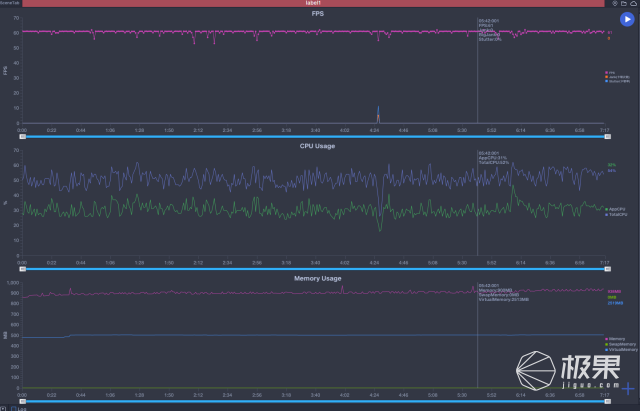This screenshot has height=411, width=640.
Task: Click the label1 red title bar
Action: (x=318, y=4)
